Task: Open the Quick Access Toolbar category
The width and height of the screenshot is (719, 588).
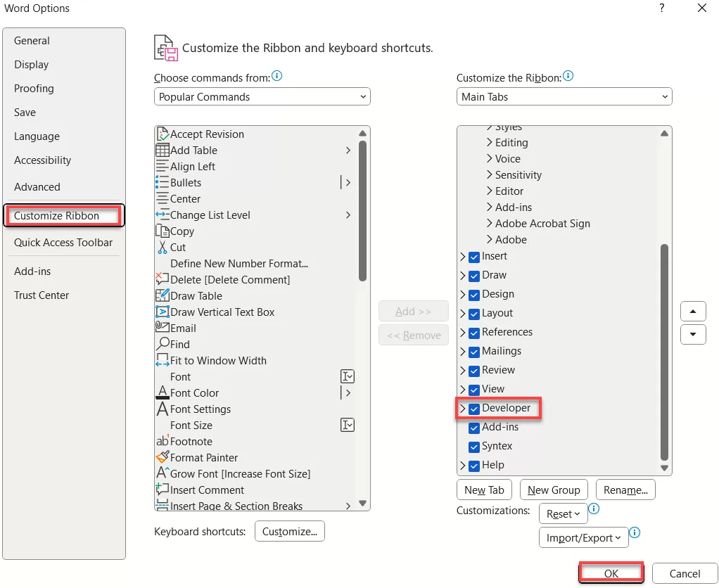Action: tap(63, 243)
